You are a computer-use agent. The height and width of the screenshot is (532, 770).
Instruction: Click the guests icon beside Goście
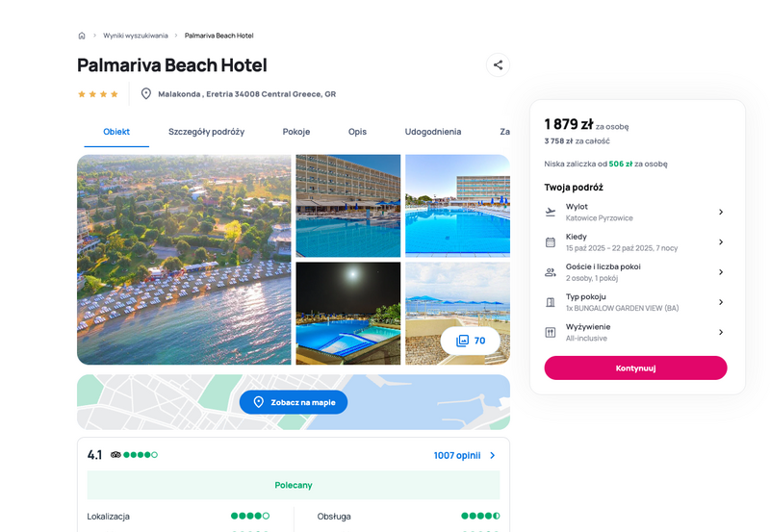click(x=551, y=272)
